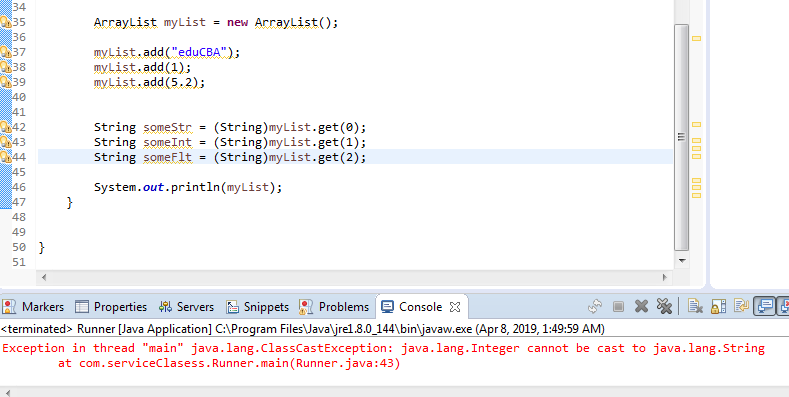The width and height of the screenshot is (789, 397).
Task: Click com.serviceClasess.Runner.main stack frame text
Action: coord(183,364)
